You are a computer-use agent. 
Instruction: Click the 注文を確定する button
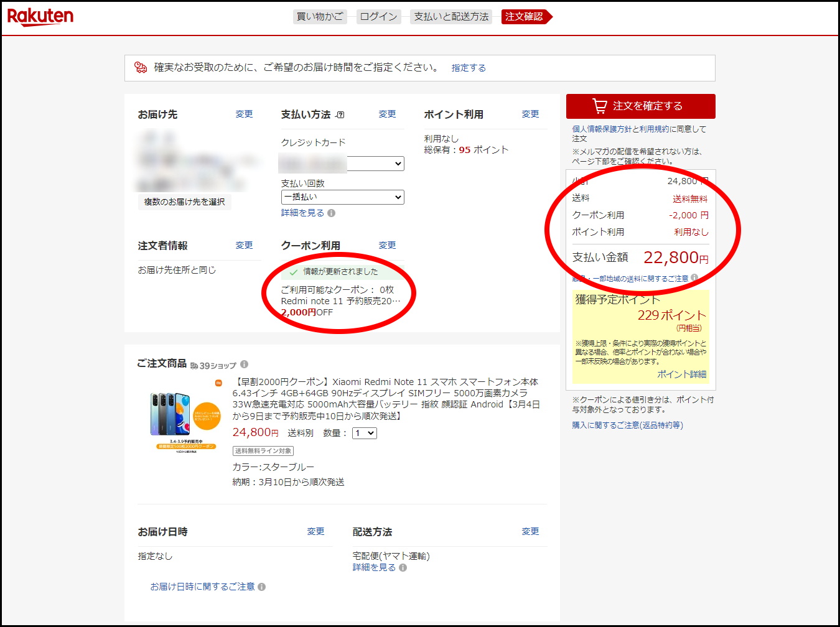pyautogui.click(x=641, y=106)
